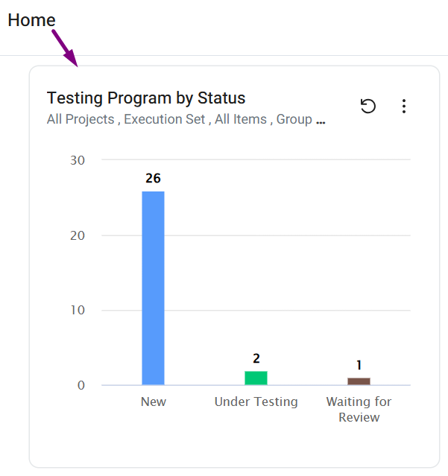
Task: Click the All Projects filter text
Action: (x=81, y=119)
